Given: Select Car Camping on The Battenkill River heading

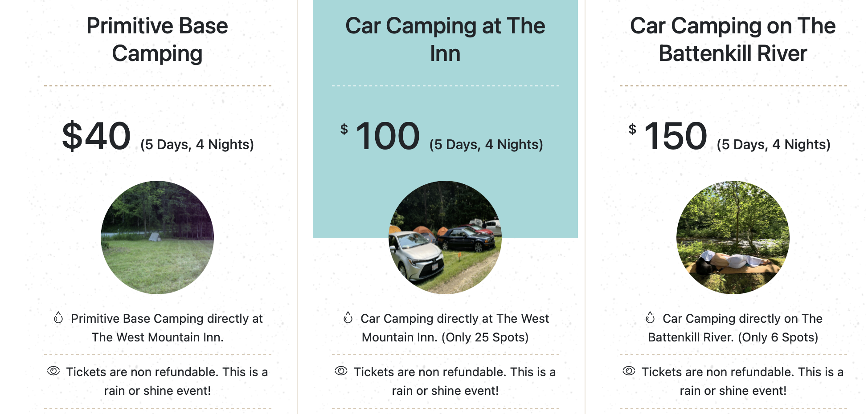Looking at the screenshot, I should pos(733,40).
